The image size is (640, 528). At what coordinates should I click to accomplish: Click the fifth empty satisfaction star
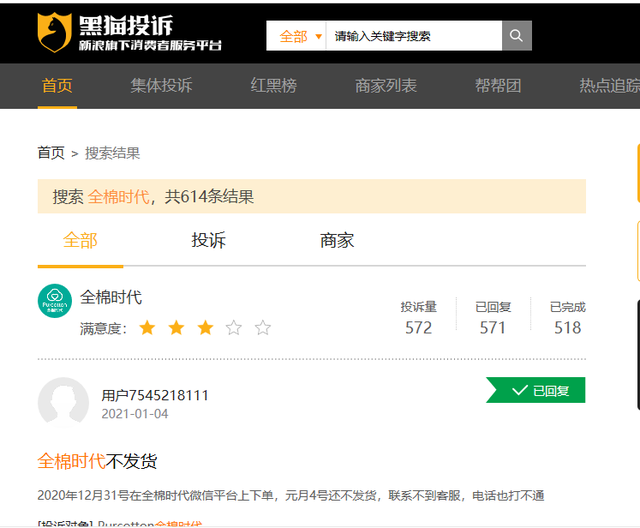(263, 328)
